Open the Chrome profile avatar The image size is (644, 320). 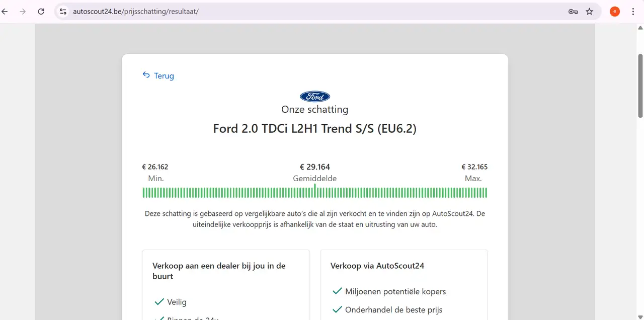coord(614,12)
